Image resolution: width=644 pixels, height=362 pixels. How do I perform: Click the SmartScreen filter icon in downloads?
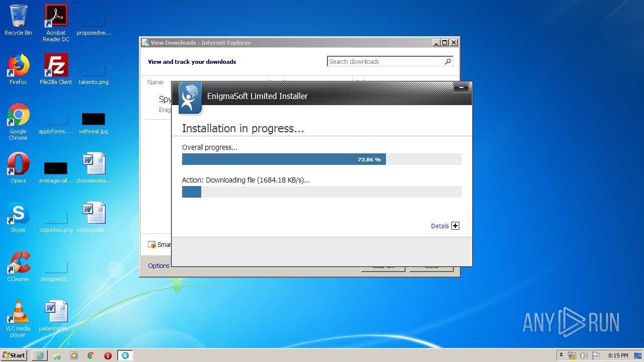152,245
